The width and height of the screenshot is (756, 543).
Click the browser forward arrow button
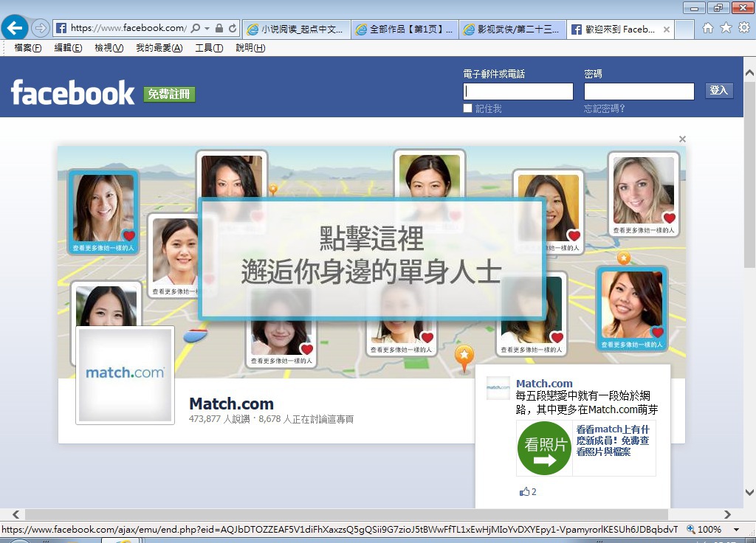coord(41,29)
